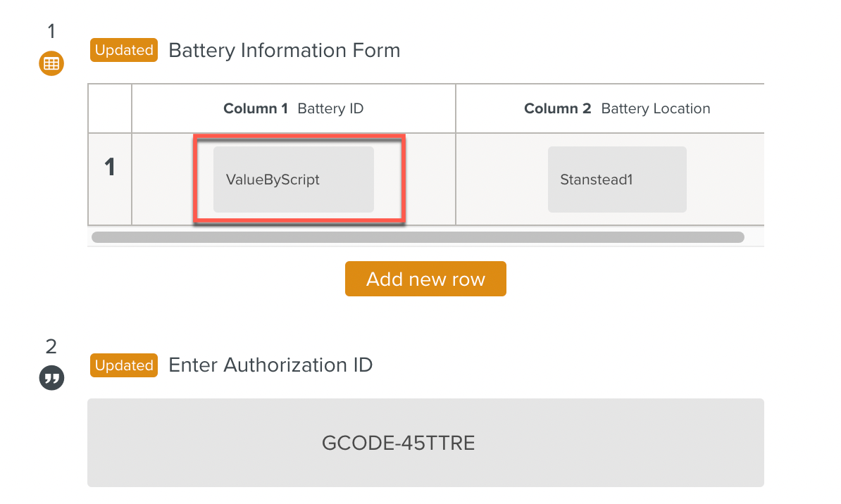Viewport: 841px width, 504px height.
Task: Click the Enter Authorization ID title
Action: (270, 365)
